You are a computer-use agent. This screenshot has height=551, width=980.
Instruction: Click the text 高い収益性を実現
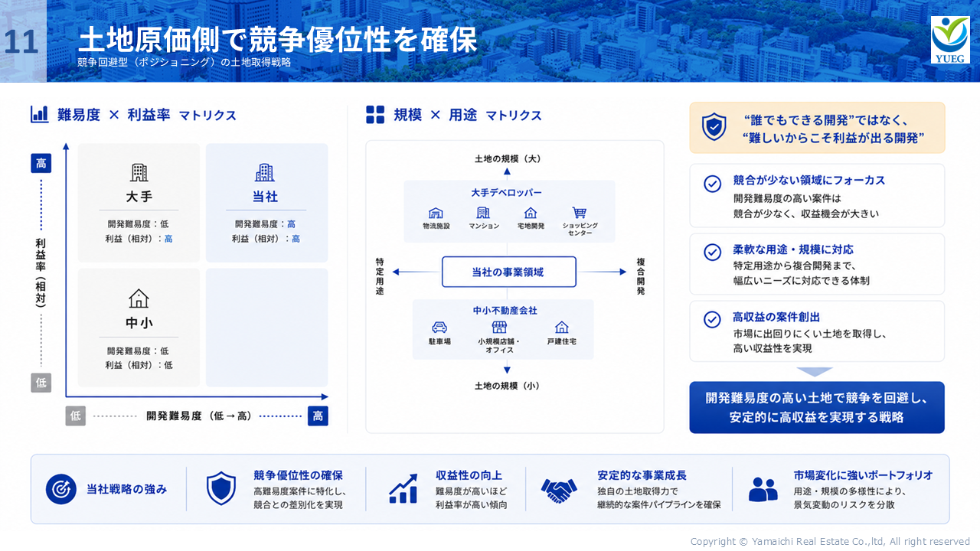tap(773, 348)
